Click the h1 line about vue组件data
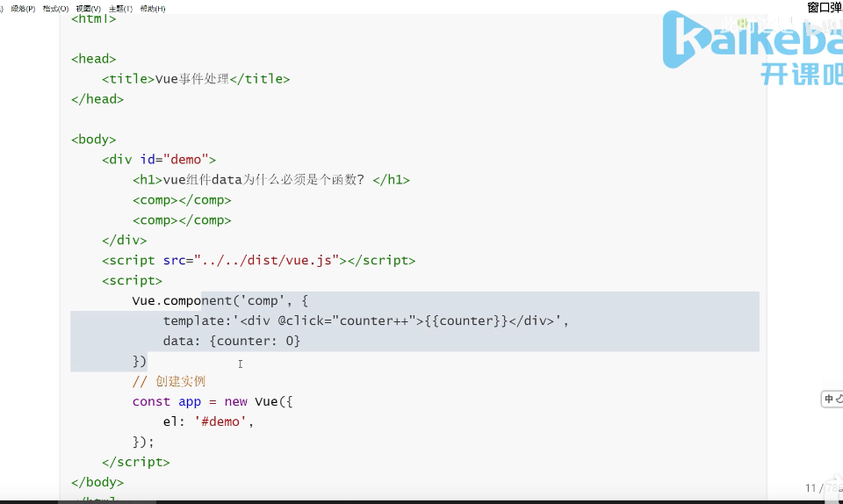 point(271,179)
